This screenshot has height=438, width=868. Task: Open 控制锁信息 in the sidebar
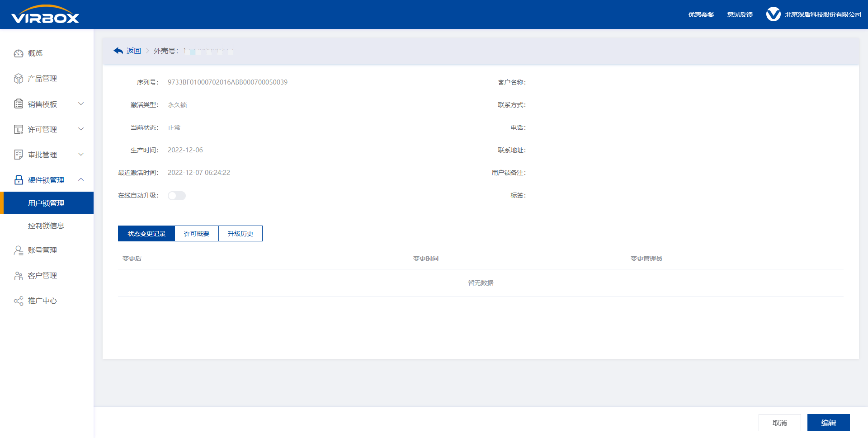[x=47, y=226]
